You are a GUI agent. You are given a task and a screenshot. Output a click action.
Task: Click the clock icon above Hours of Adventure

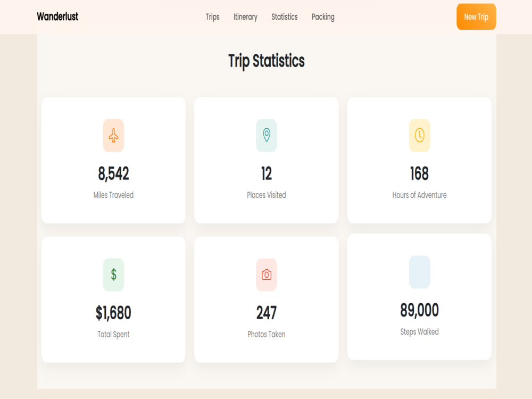[419, 135]
